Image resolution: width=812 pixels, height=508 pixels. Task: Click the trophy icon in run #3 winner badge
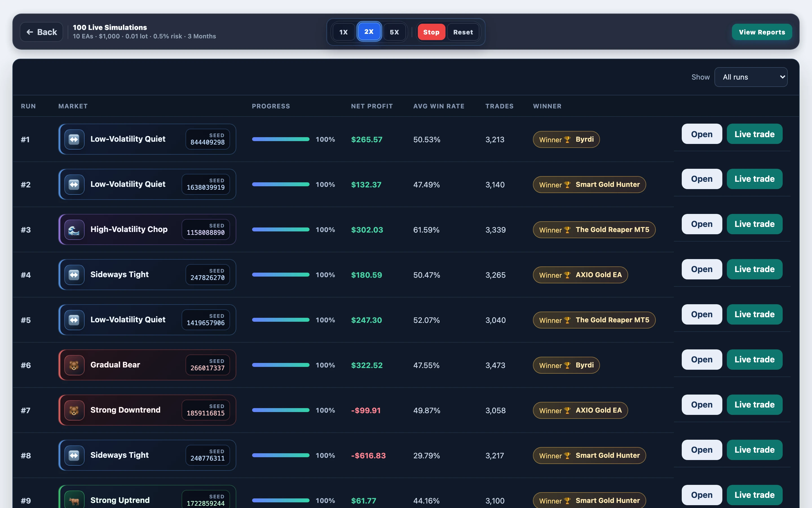(x=567, y=230)
